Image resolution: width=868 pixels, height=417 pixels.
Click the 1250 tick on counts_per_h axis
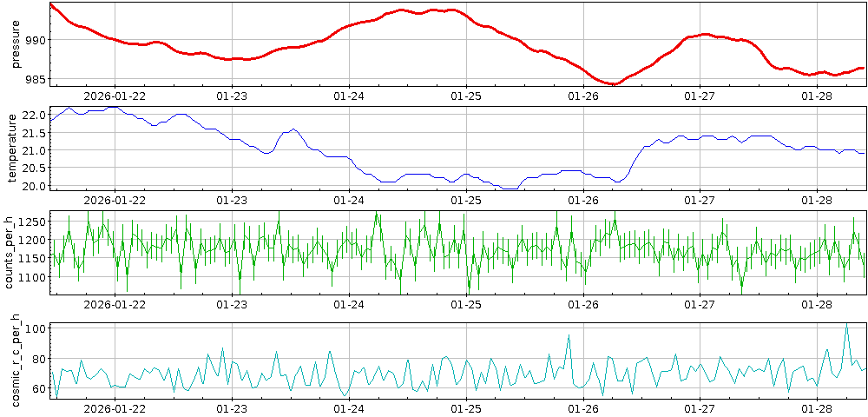pyautogui.click(x=30, y=222)
